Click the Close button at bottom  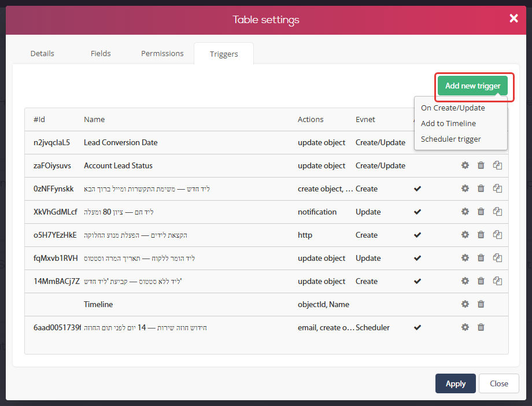coord(498,383)
